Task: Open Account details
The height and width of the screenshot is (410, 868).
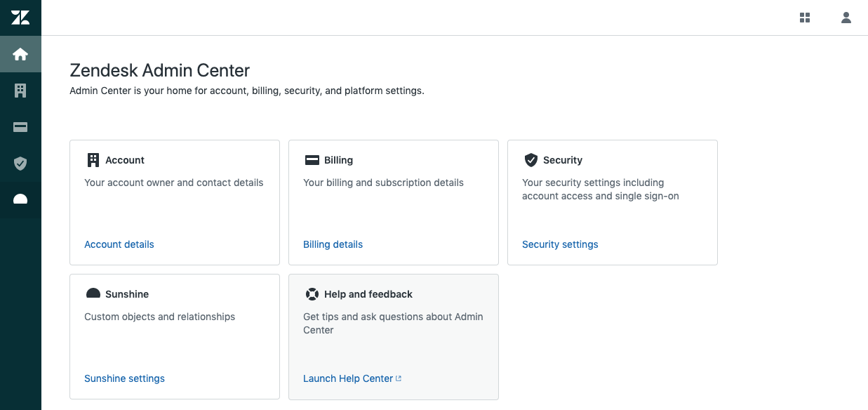Action: coord(119,244)
